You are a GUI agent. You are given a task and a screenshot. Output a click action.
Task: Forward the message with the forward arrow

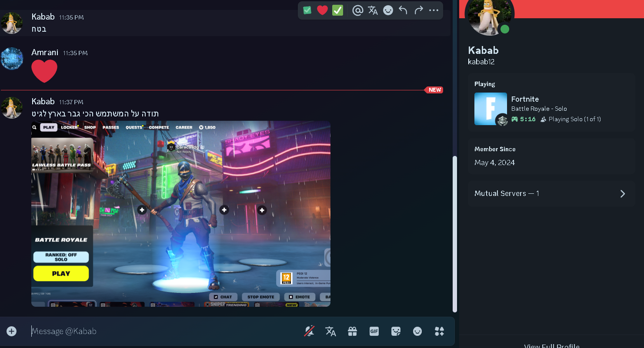point(418,10)
